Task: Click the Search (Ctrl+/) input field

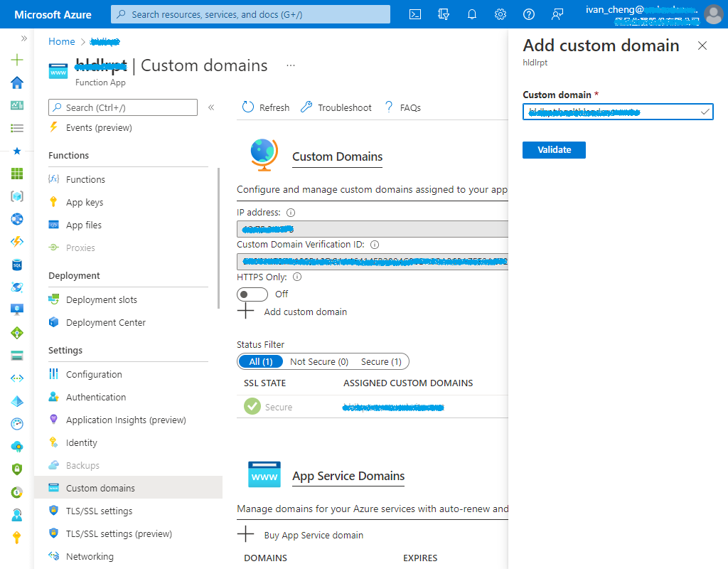Action: pyautogui.click(x=122, y=107)
